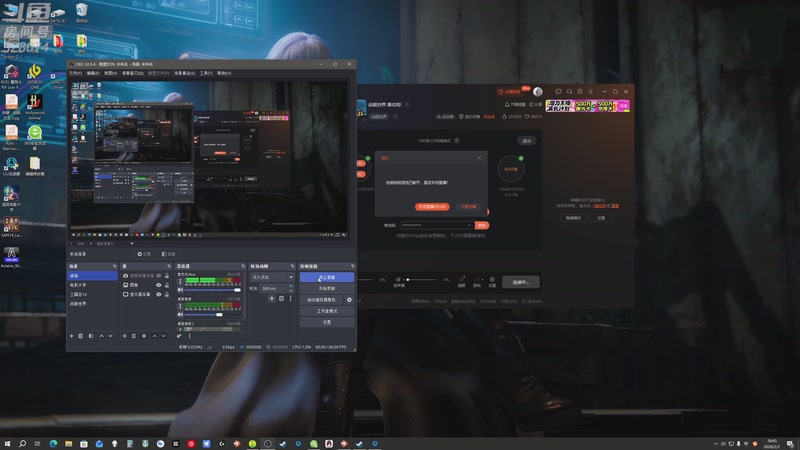Lock the video capture device source

[x=167, y=276]
